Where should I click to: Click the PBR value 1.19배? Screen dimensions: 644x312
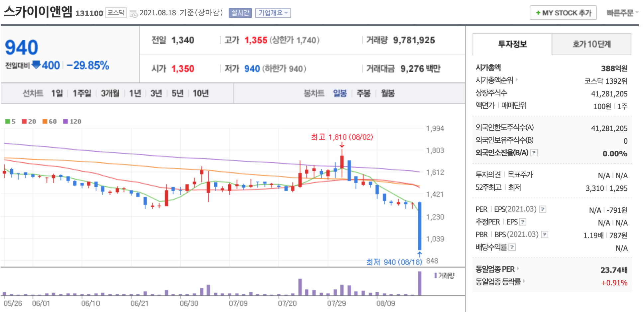click(593, 235)
